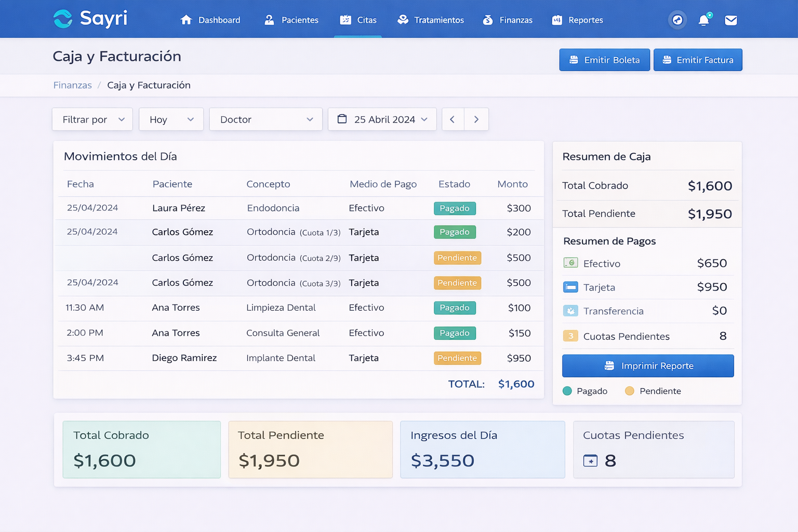Click the calendar icon beside 25 Abril 2024

click(342, 119)
